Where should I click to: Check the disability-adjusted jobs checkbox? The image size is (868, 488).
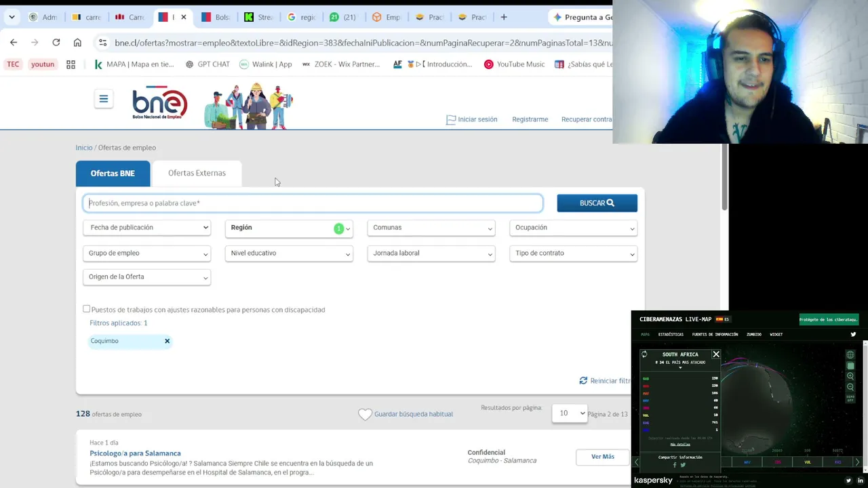click(86, 309)
